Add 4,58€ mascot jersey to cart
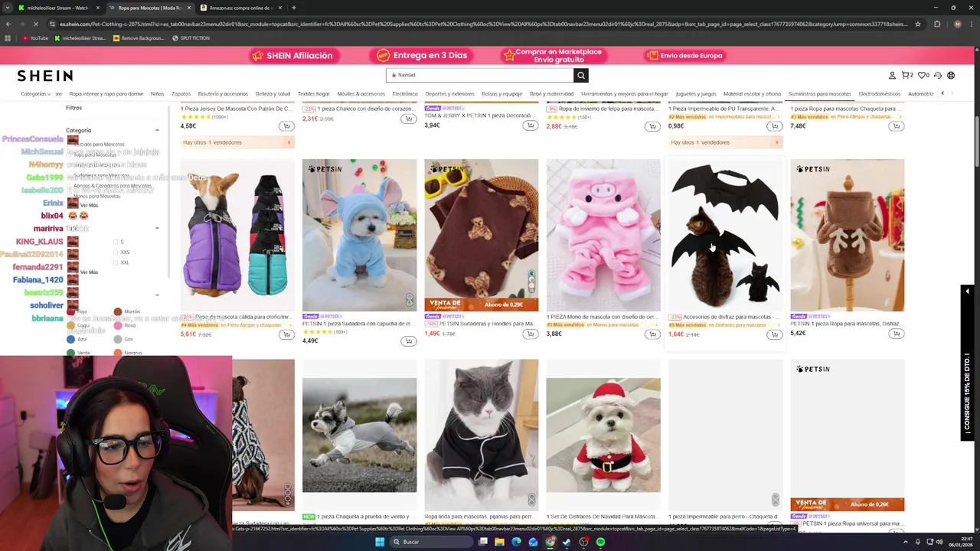980x551 pixels. click(x=286, y=126)
